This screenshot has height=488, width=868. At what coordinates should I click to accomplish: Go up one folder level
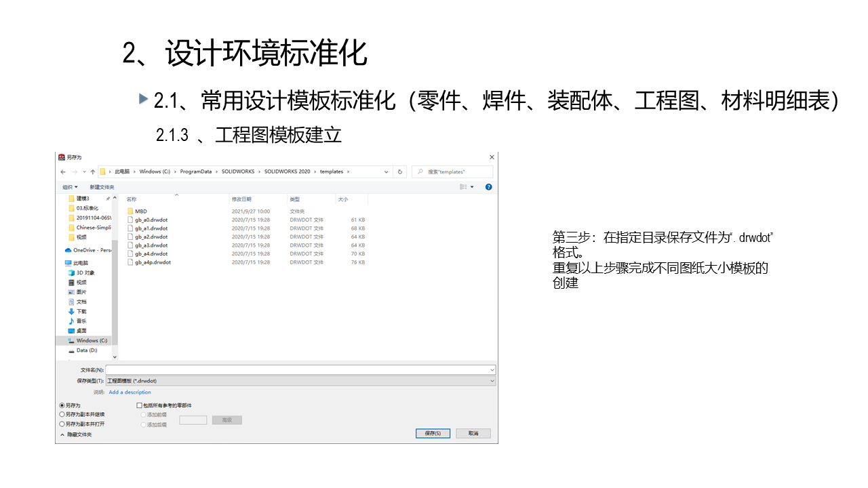pyautogui.click(x=92, y=172)
